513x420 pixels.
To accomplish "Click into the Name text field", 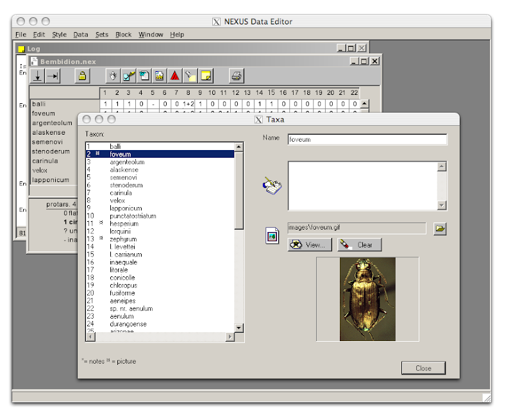I will (367, 139).
